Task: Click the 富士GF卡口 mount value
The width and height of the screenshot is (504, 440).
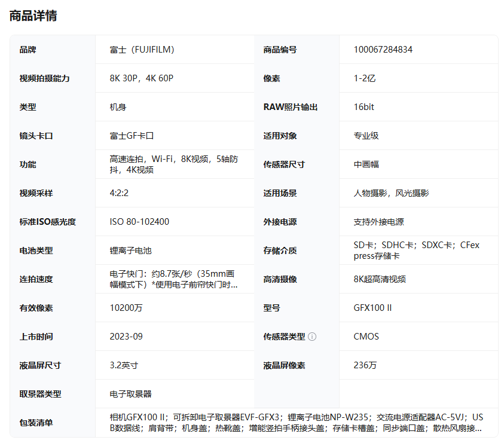Action: (132, 136)
